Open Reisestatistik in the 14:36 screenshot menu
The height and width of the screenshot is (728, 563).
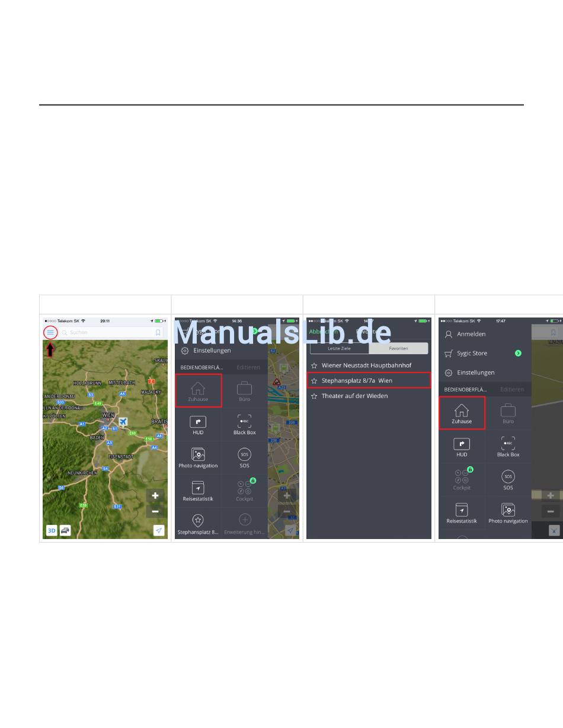click(x=198, y=491)
